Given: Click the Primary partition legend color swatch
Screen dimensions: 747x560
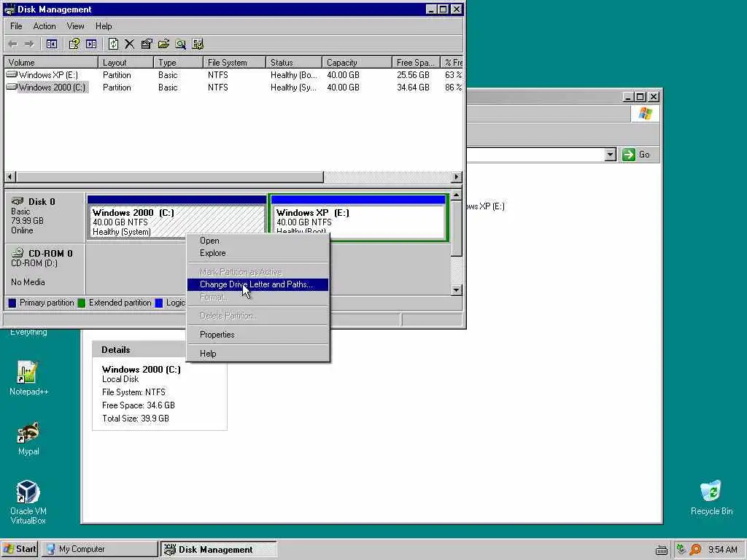Looking at the screenshot, I should click(12, 303).
